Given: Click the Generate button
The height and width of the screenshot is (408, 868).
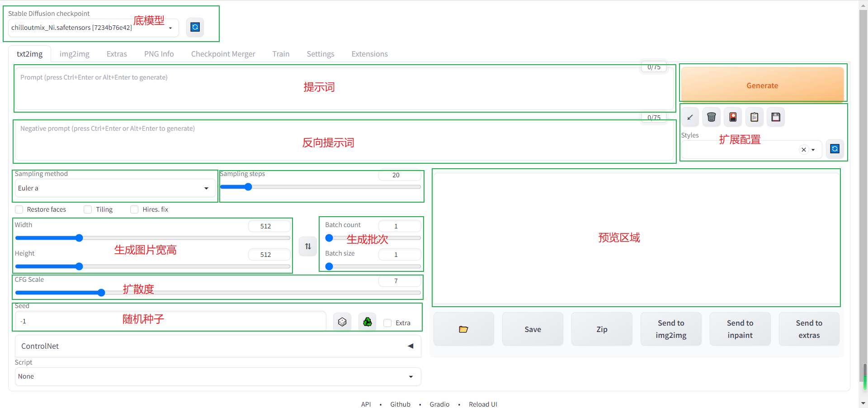Looking at the screenshot, I should (x=762, y=85).
